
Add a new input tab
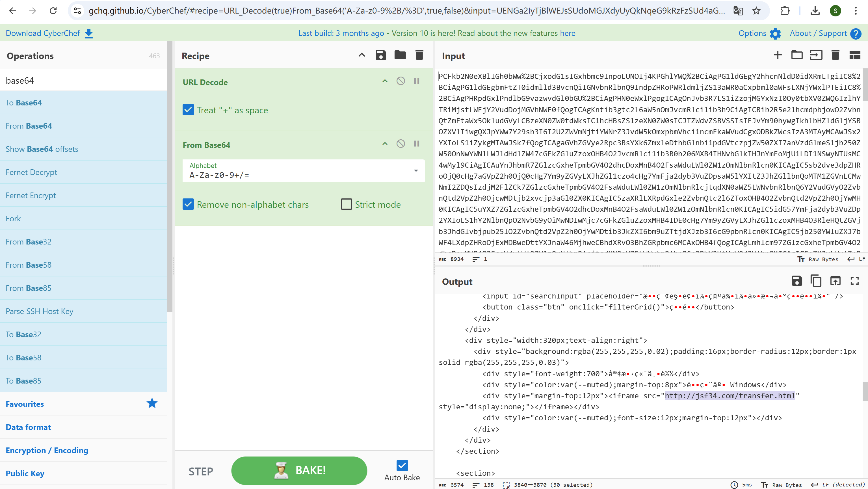(x=778, y=55)
